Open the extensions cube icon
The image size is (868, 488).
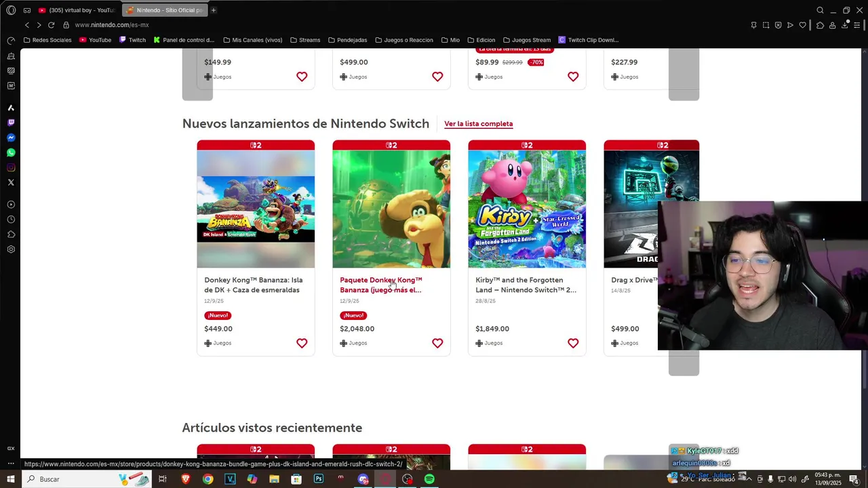(820, 25)
